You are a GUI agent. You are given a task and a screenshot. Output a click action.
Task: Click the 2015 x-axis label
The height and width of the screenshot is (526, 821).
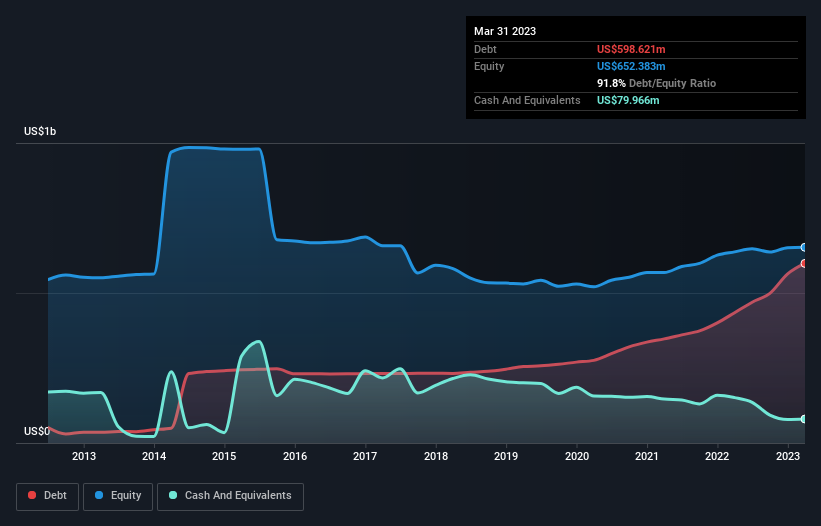point(224,456)
